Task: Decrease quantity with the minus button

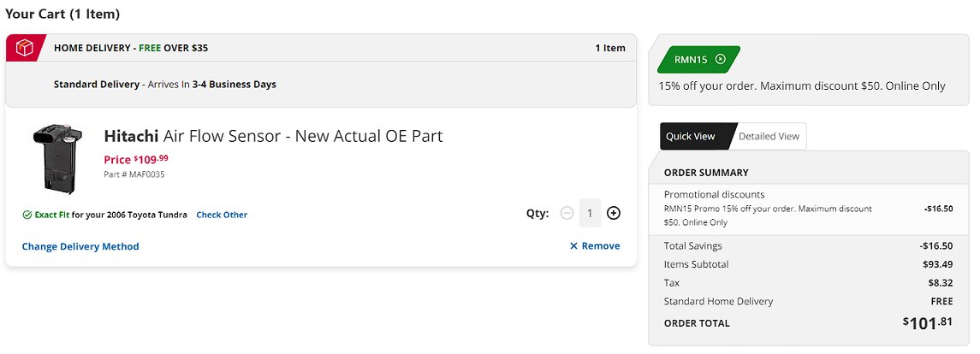Action: pos(567,213)
